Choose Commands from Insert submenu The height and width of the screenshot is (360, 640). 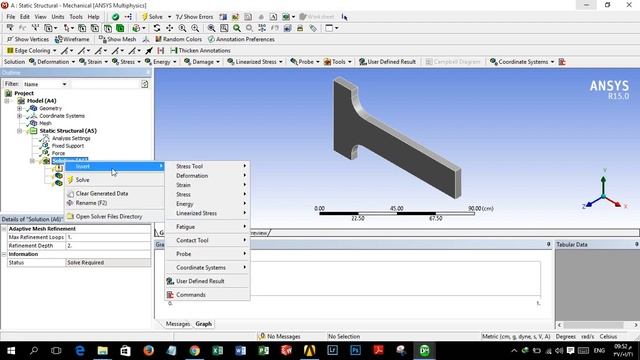click(x=207, y=294)
